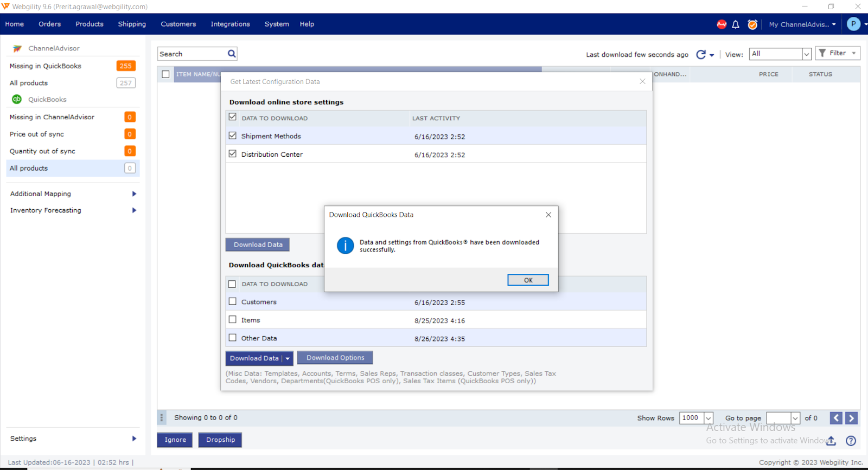Click the Ignore button

click(x=175, y=440)
